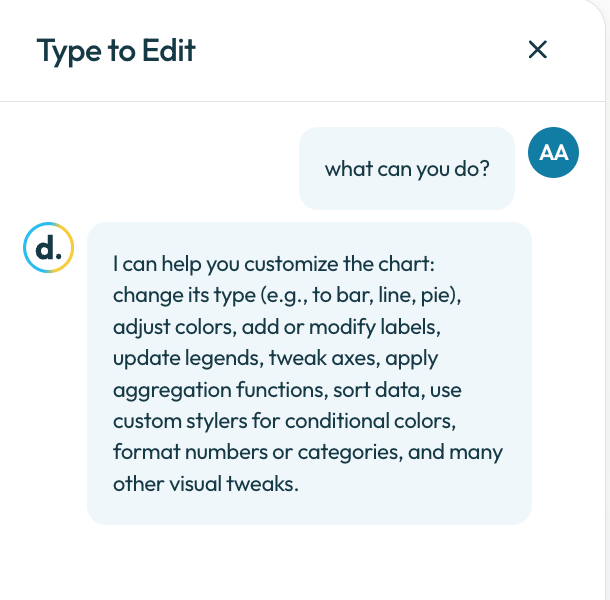Image resolution: width=610 pixels, height=600 pixels.
Task: Click the words 'add or modify labels'
Action: (341, 327)
